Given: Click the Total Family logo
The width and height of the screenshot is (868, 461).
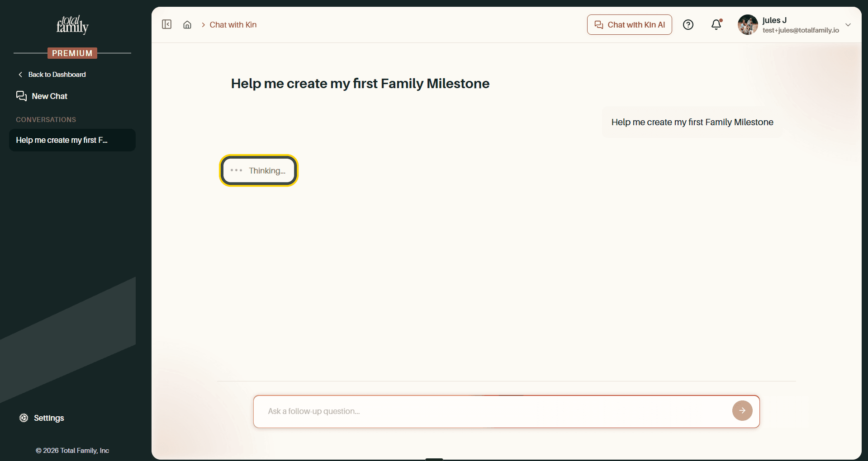Looking at the screenshot, I should tap(72, 25).
